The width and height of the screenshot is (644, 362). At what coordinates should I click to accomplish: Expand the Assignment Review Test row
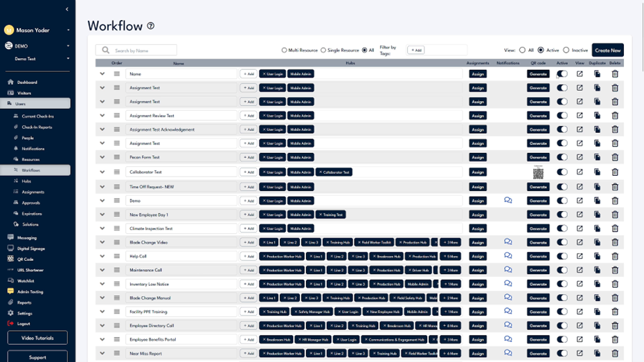(102, 116)
